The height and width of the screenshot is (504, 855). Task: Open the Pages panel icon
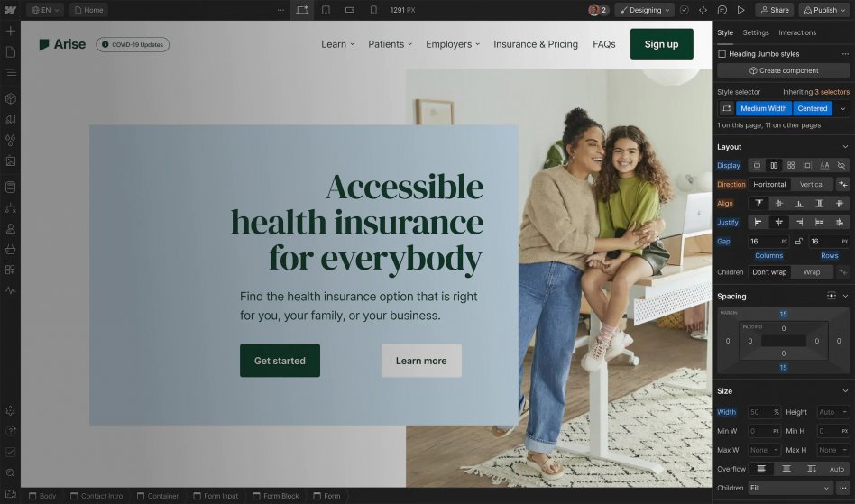tap(10, 51)
